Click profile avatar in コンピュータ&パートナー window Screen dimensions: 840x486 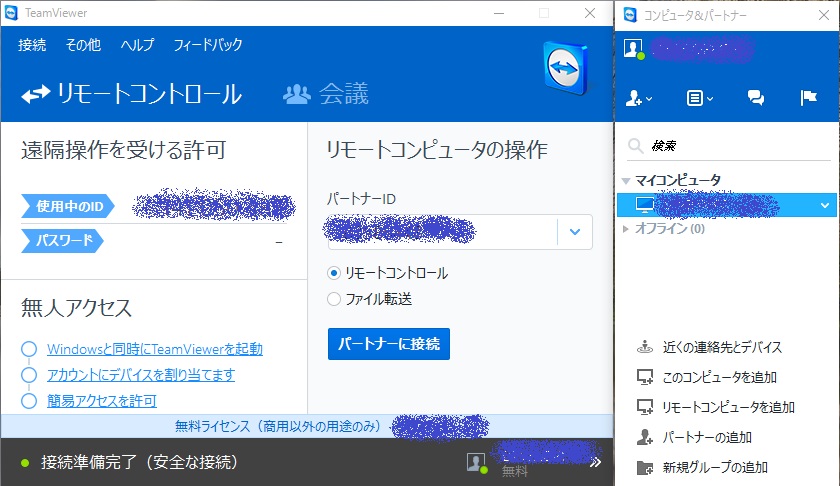tap(634, 49)
